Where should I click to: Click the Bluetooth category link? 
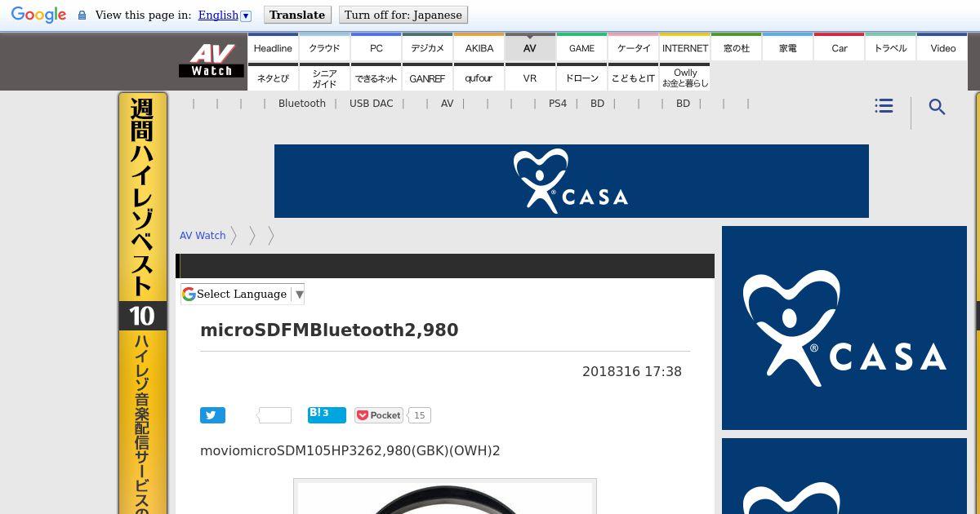tap(302, 104)
